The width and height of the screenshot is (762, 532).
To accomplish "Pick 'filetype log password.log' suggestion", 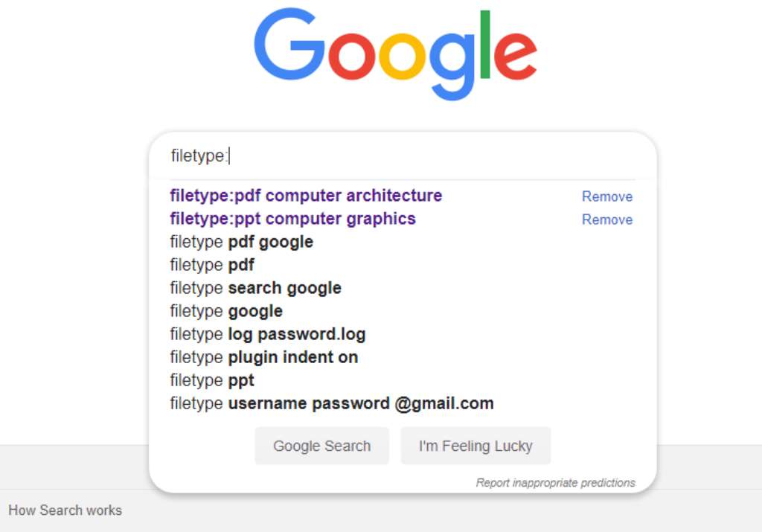I will [x=267, y=334].
